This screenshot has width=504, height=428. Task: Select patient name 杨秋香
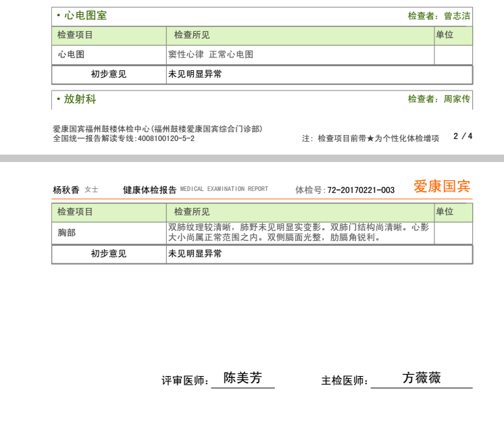pos(66,190)
